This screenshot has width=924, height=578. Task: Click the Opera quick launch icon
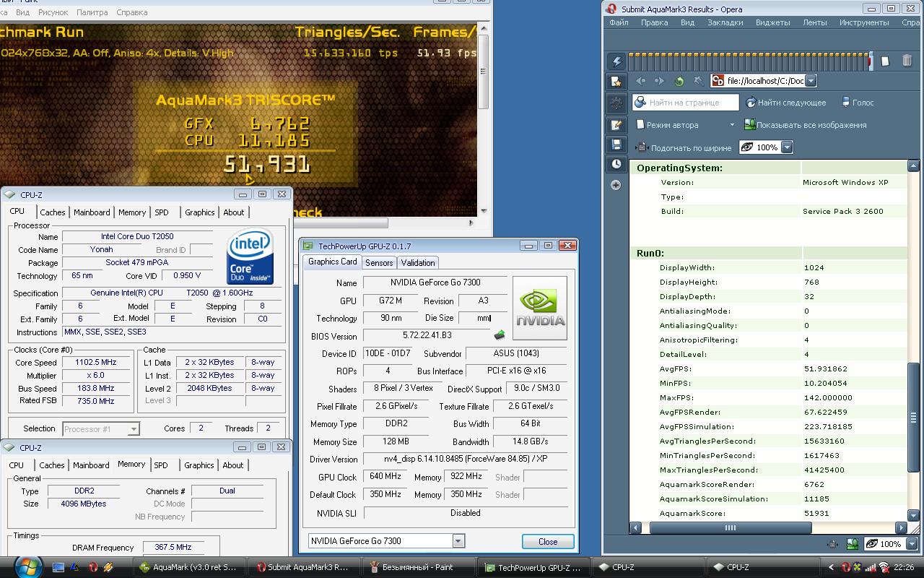click(x=92, y=567)
